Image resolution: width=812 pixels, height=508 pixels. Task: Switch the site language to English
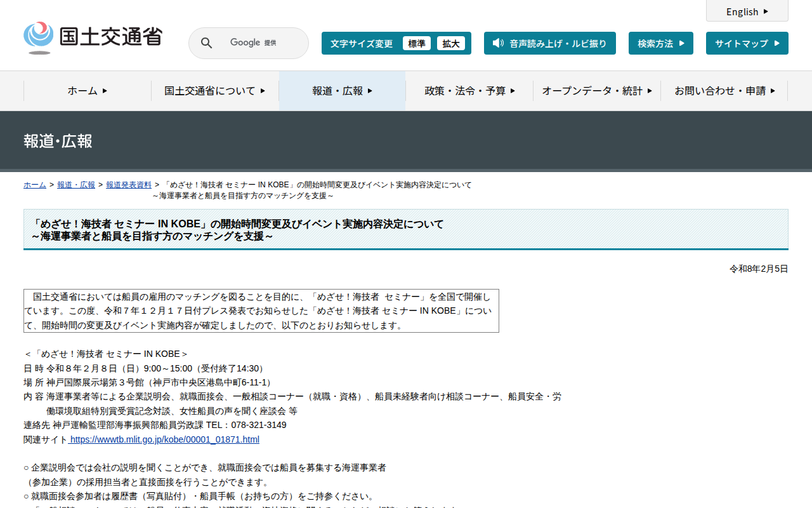742,11
